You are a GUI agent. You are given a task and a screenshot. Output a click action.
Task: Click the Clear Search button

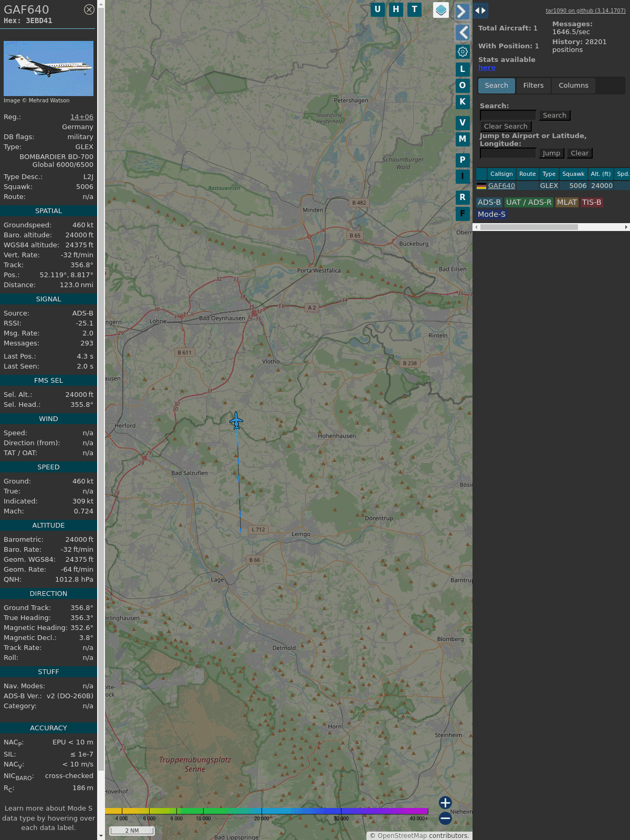point(506,127)
